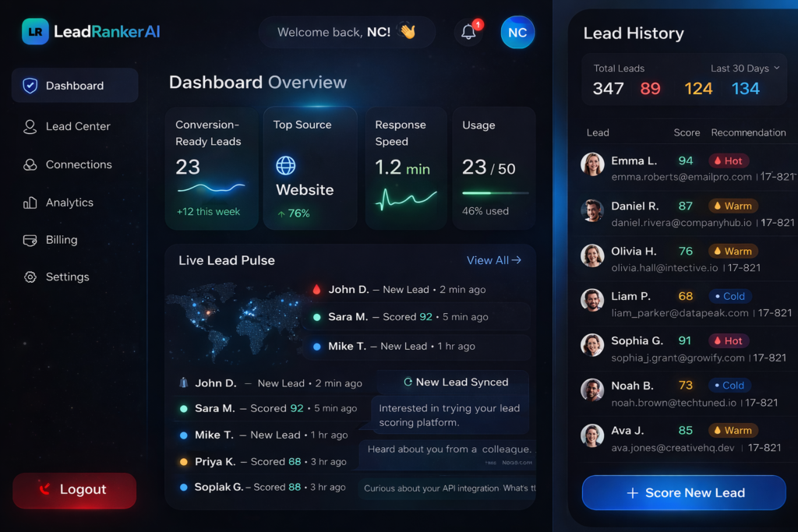Select Dashboard in the sidebar menu
Image resolution: width=798 pixels, height=532 pixels.
pyautogui.click(x=74, y=86)
